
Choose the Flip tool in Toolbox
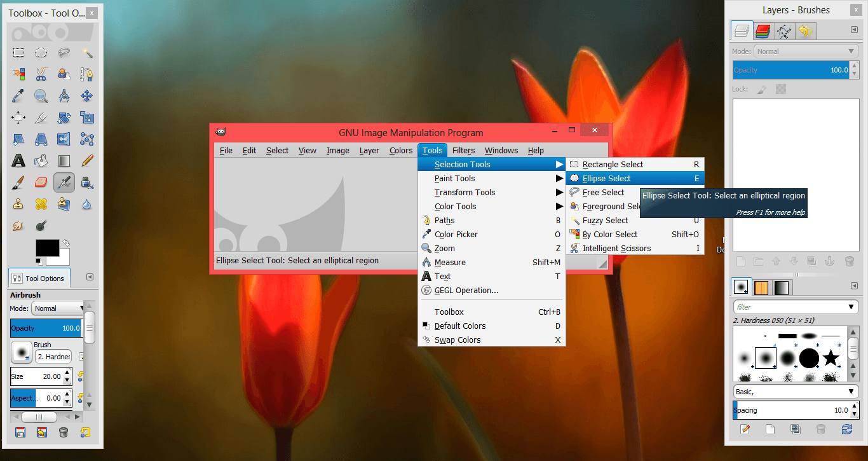64,139
